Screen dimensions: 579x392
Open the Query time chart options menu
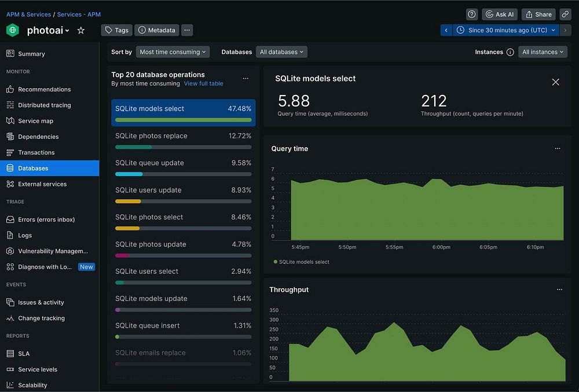pos(558,149)
